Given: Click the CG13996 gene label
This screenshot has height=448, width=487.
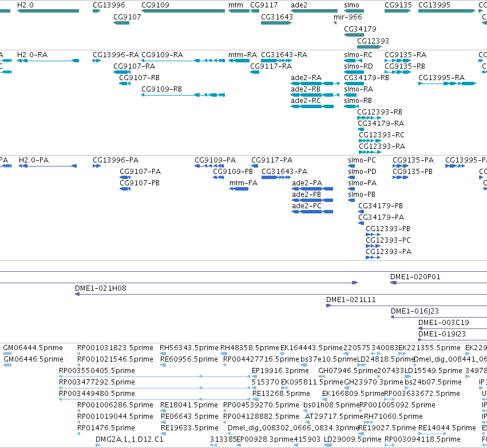Looking at the screenshot, I should (109, 5).
